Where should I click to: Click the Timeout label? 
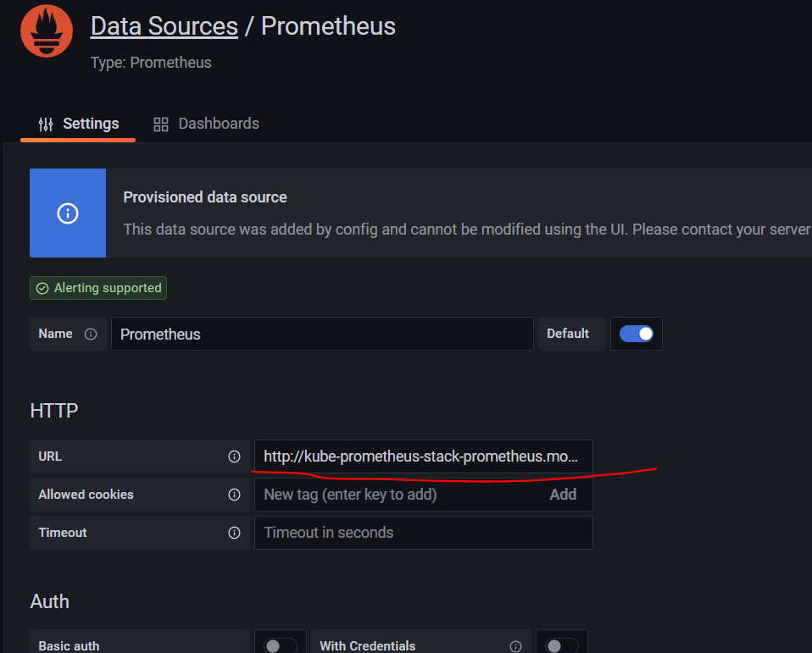click(x=63, y=533)
